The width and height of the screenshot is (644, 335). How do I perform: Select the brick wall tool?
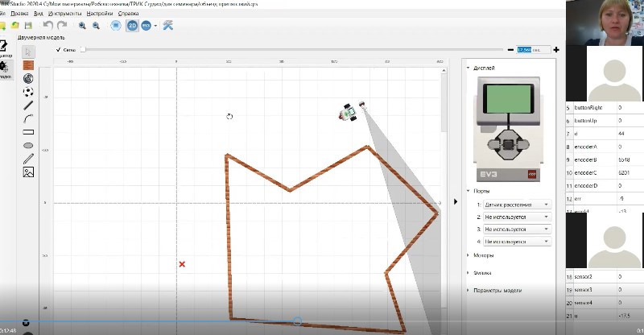(x=28, y=64)
